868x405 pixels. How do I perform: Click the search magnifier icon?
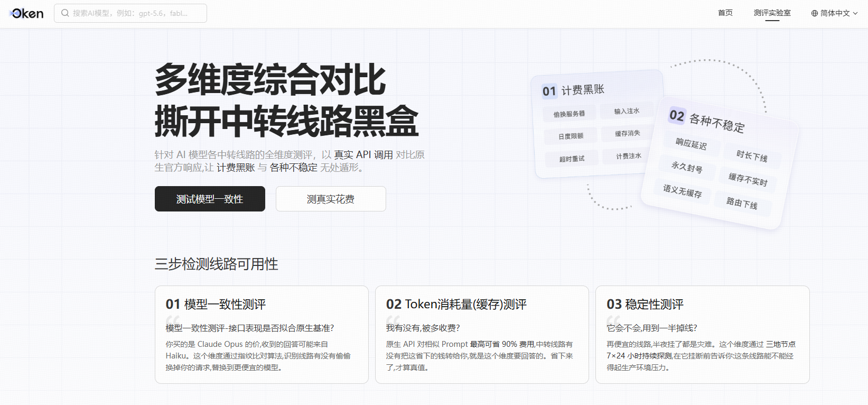[65, 13]
